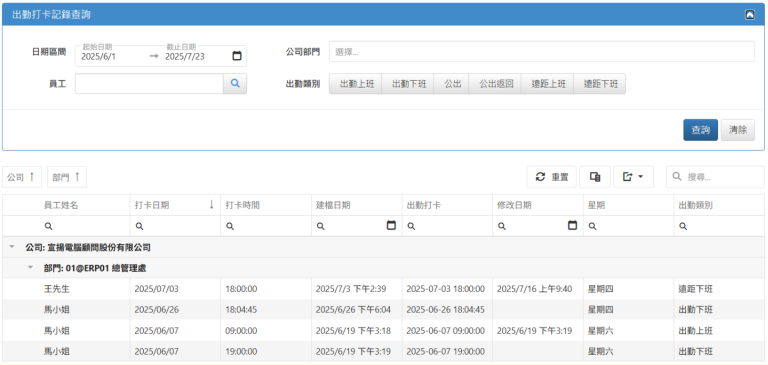The height and width of the screenshot is (365, 768).
Task: Click the 2025/07/03 打卡日期 cell
Action: click(x=175, y=289)
